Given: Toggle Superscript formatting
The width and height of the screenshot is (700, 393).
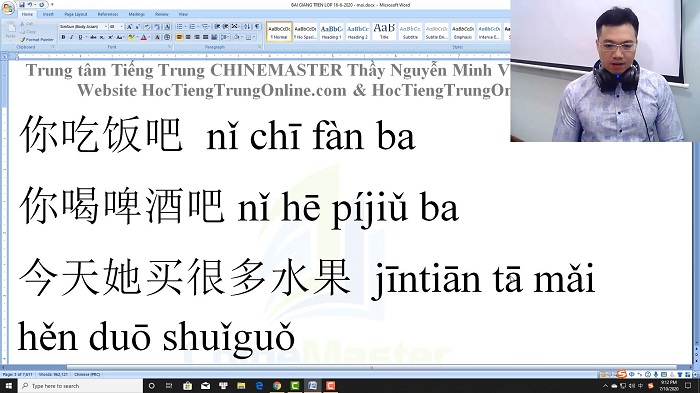Looking at the screenshot, I should (111, 37).
